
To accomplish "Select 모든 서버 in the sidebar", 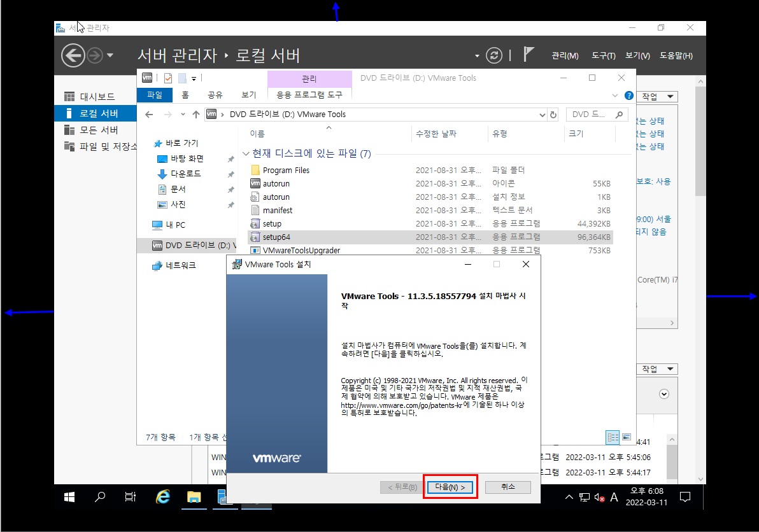I will pyautogui.click(x=96, y=130).
